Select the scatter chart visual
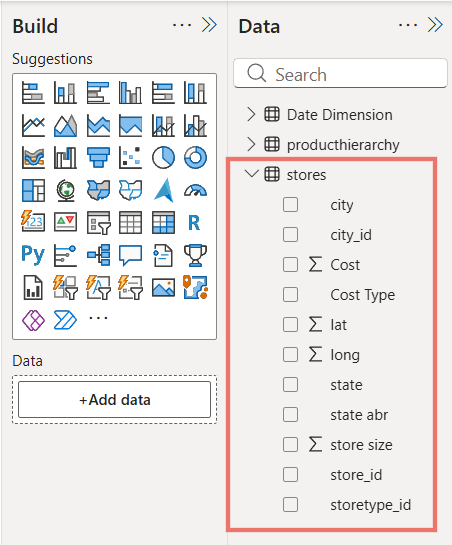The image size is (452, 545). [x=130, y=157]
